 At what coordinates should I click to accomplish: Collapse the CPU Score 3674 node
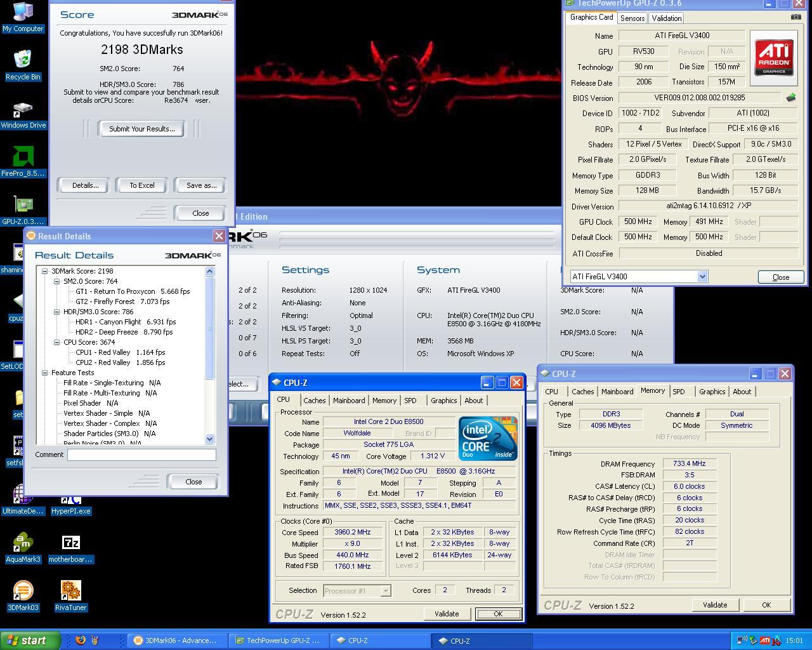coord(56,342)
